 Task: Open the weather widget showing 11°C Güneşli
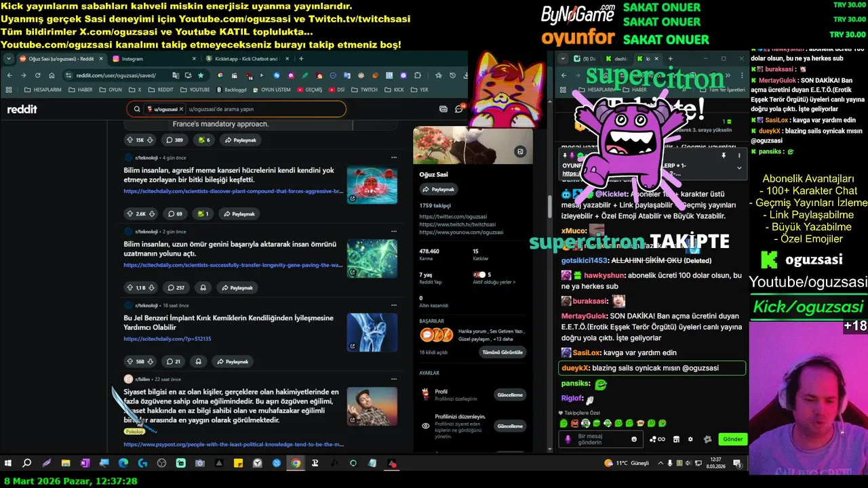click(627, 464)
